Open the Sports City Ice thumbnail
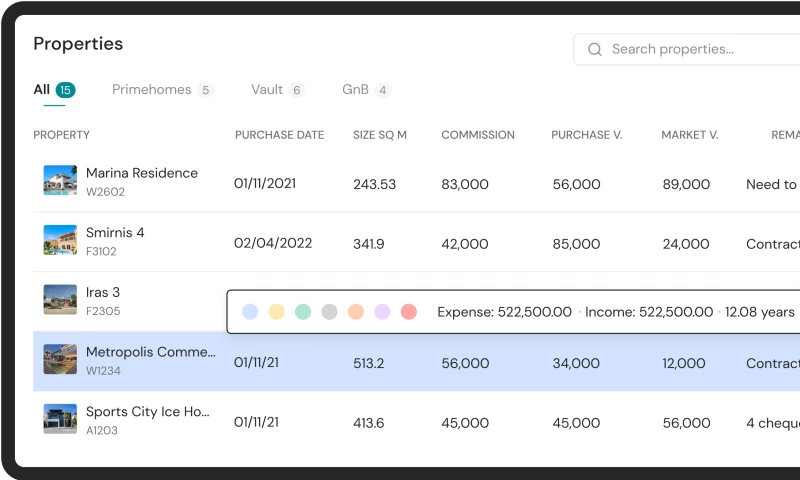Viewport: 800px width, 480px height. click(60, 419)
